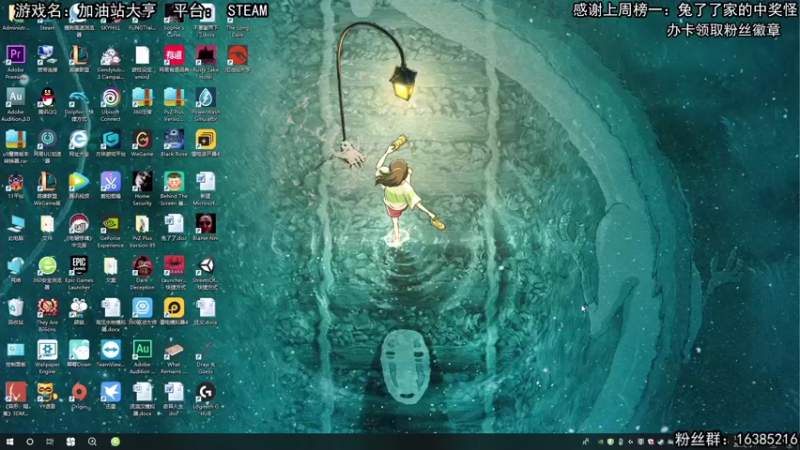
Task: Open Task View on the taskbar
Action: pos(49,442)
